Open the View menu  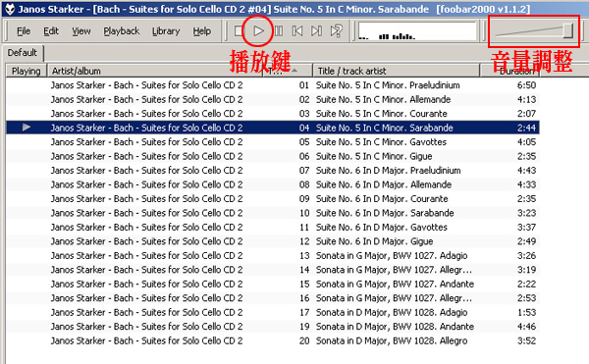coord(81,31)
